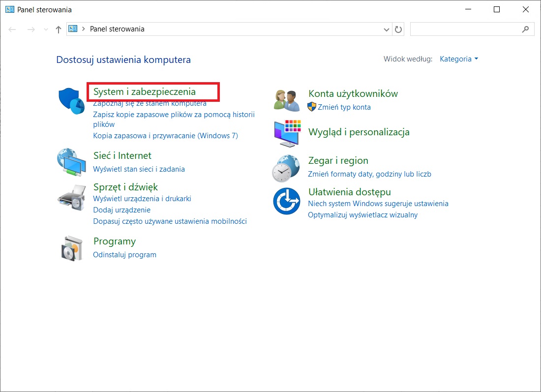Click Panel sterowania breadcrumb in address bar
Screen dimensions: 541x392
pos(117,29)
